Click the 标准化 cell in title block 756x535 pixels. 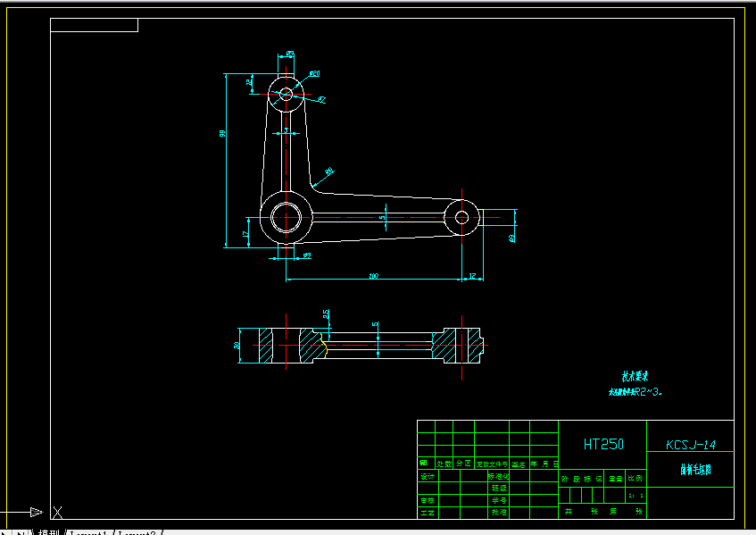(x=499, y=476)
